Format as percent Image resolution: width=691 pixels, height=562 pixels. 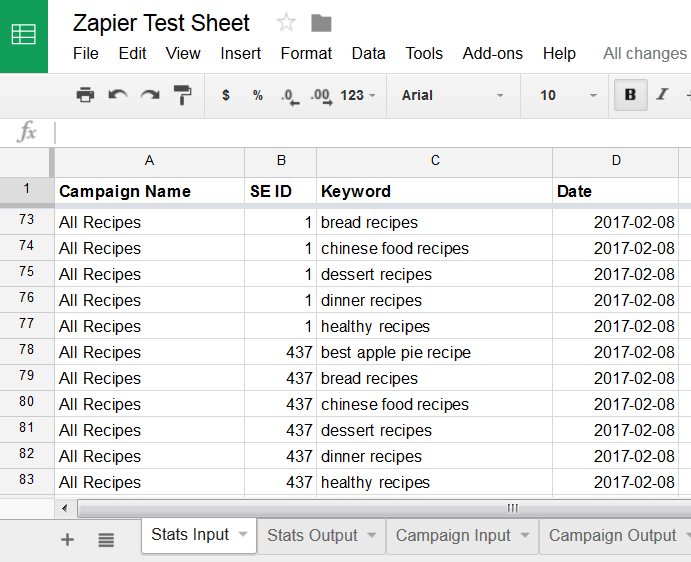[x=257, y=95]
